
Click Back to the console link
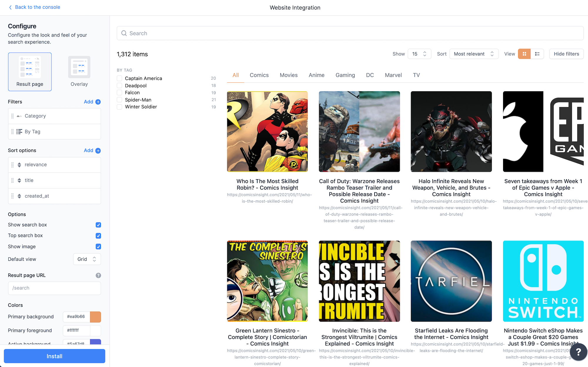point(38,7)
